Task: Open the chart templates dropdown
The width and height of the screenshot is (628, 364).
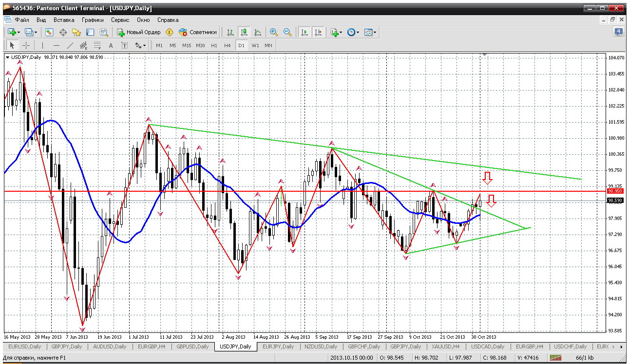Action: click(x=370, y=32)
